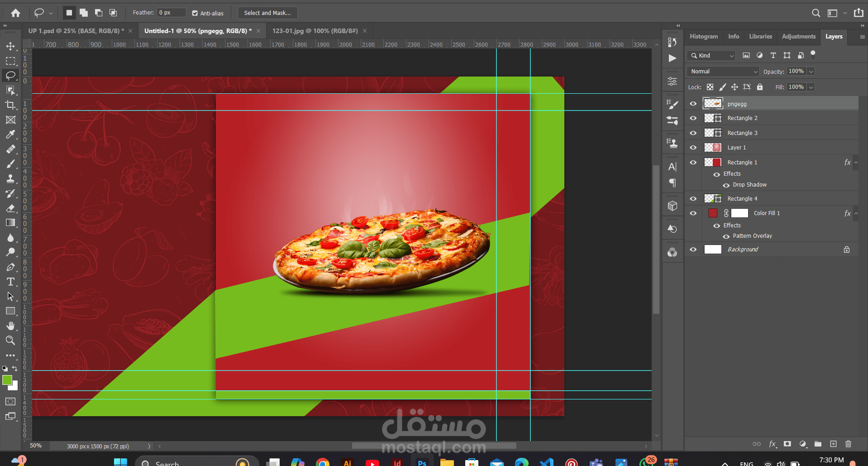The width and height of the screenshot is (868, 466).
Task: Delete layer using the trash icon
Action: [848, 444]
